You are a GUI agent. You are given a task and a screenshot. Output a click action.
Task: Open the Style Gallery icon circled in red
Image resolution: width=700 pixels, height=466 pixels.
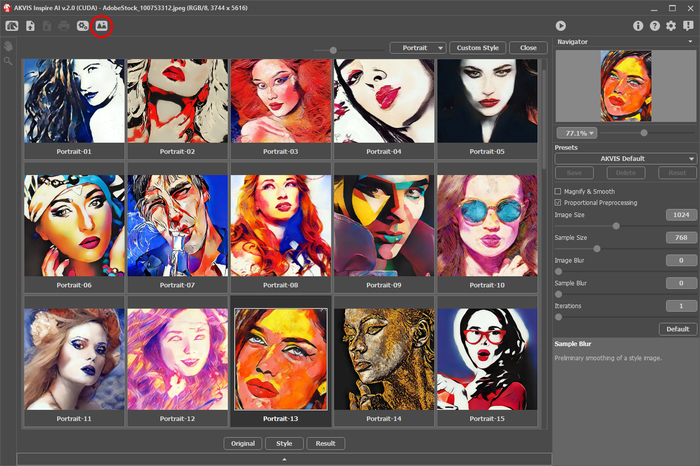(100, 25)
